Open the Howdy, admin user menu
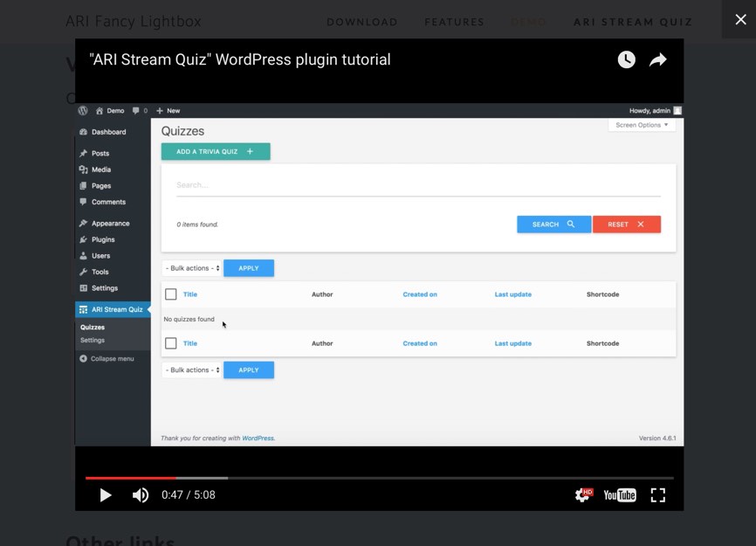Viewport: 756px width, 546px height. [655, 110]
